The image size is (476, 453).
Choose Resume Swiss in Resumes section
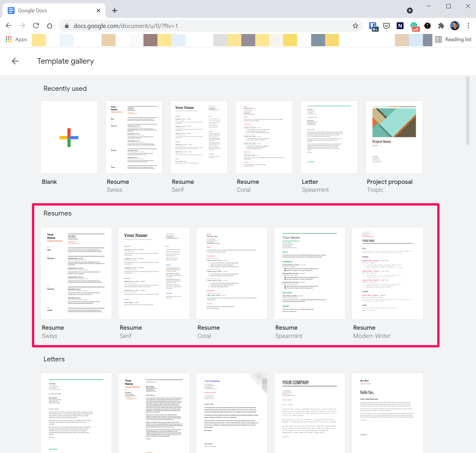(76, 273)
